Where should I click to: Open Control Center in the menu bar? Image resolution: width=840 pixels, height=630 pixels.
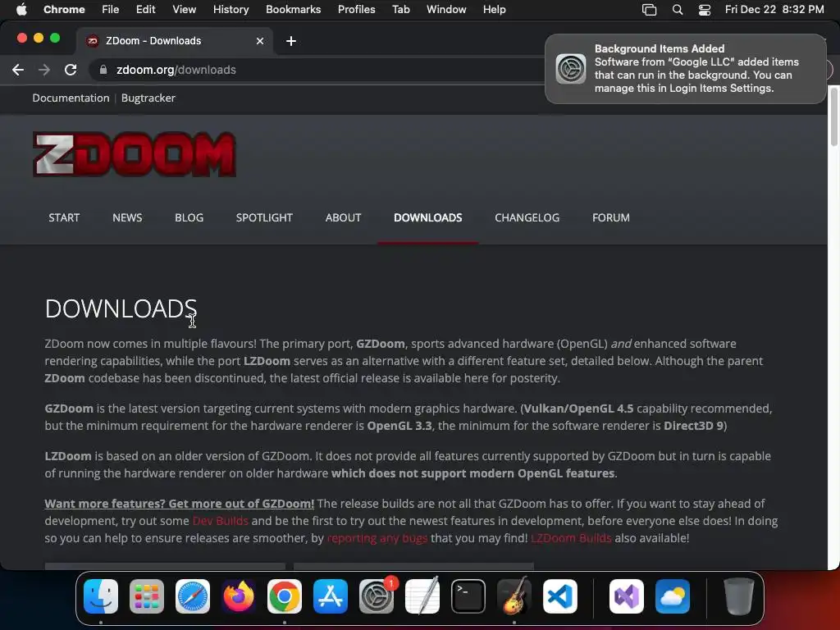705,9
